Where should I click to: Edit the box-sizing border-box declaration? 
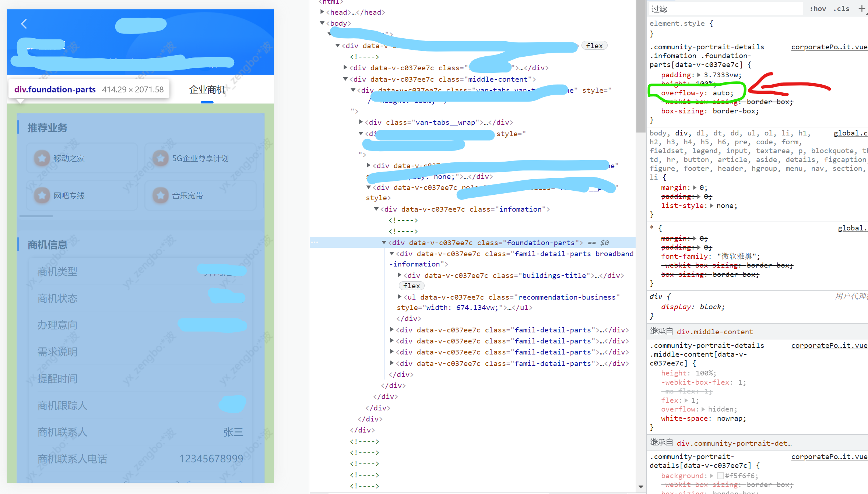pos(710,111)
